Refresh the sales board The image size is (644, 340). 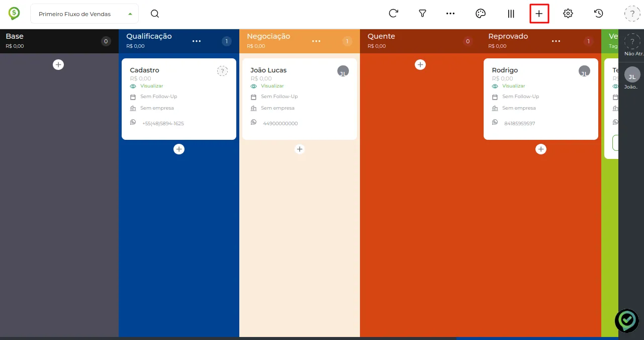pyautogui.click(x=394, y=14)
